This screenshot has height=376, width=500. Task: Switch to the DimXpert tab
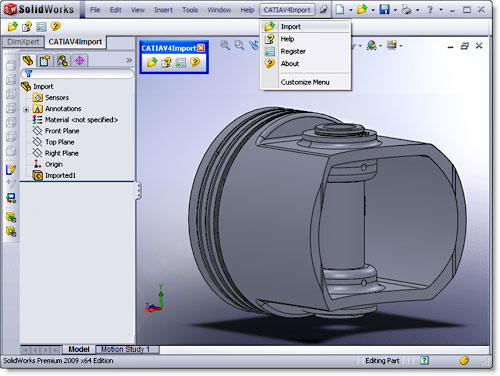point(23,42)
